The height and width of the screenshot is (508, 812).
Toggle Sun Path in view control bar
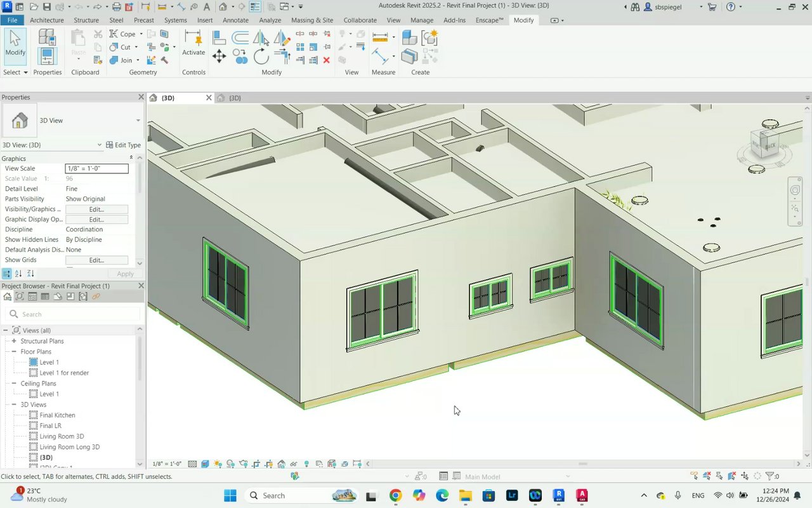pos(218,464)
